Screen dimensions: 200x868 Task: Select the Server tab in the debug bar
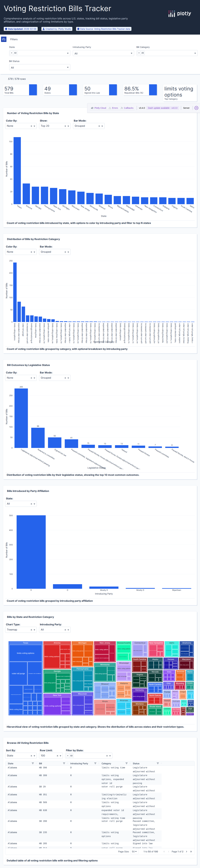point(187,108)
